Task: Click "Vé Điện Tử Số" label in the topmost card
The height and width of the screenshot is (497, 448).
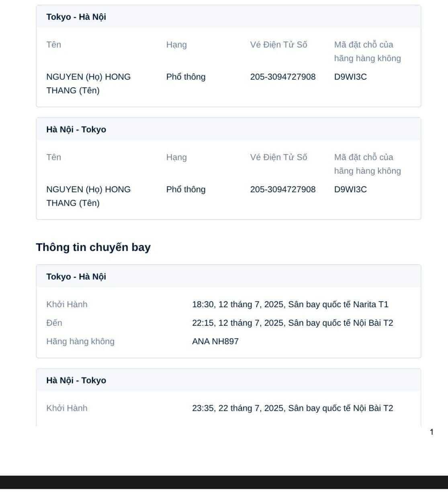Action: click(x=278, y=45)
